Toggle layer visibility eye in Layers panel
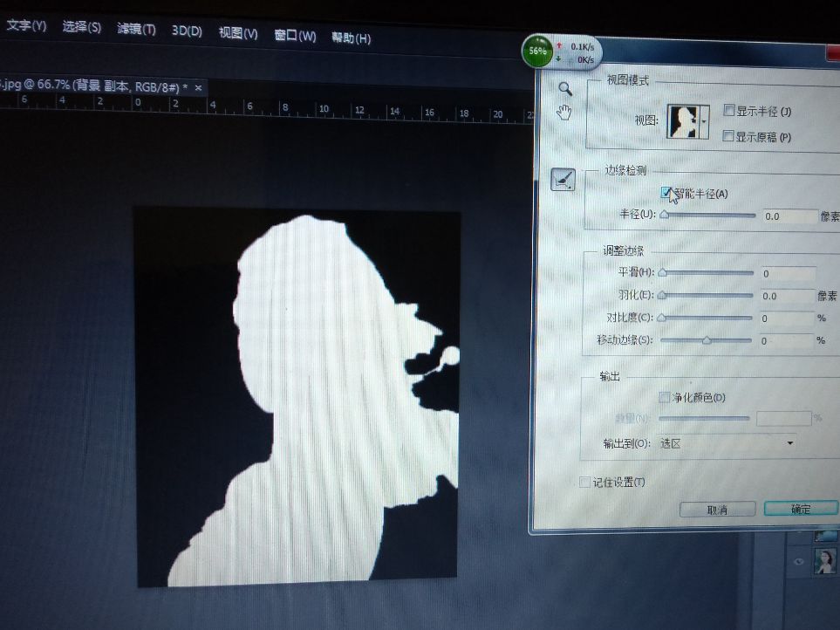The image size is (840, 630). pos(798,561)
